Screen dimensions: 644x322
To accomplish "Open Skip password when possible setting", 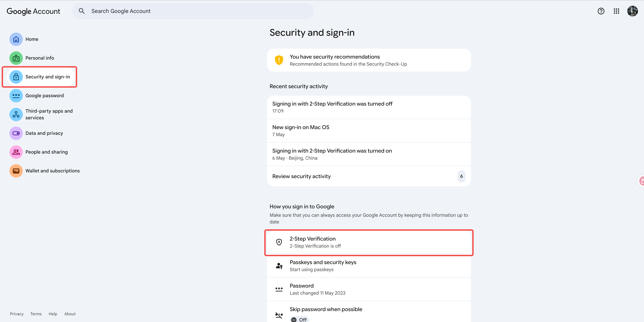I will (369, 312).
